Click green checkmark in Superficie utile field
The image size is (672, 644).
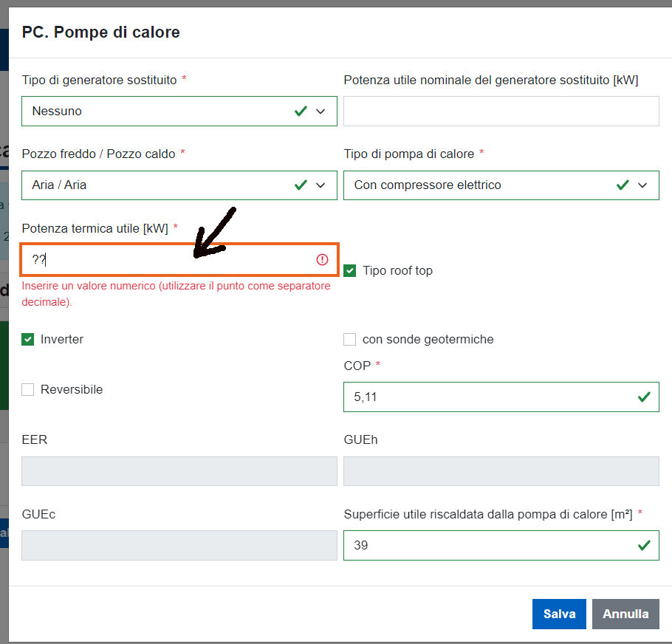pyautogui.click(x=644, y=545)
